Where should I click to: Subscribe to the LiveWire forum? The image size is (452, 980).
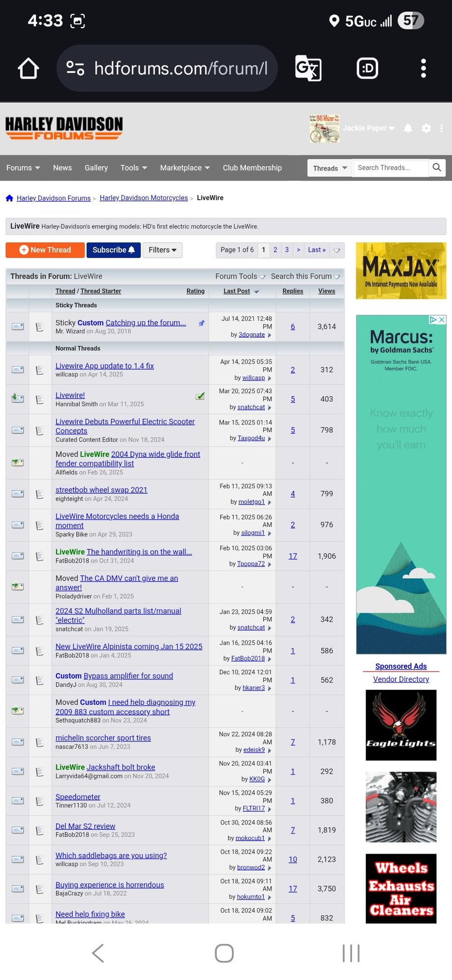(113, 250)
